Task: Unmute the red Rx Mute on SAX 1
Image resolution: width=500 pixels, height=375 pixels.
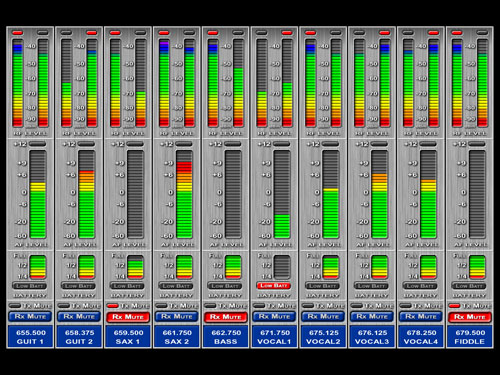Action: (128, 317)
